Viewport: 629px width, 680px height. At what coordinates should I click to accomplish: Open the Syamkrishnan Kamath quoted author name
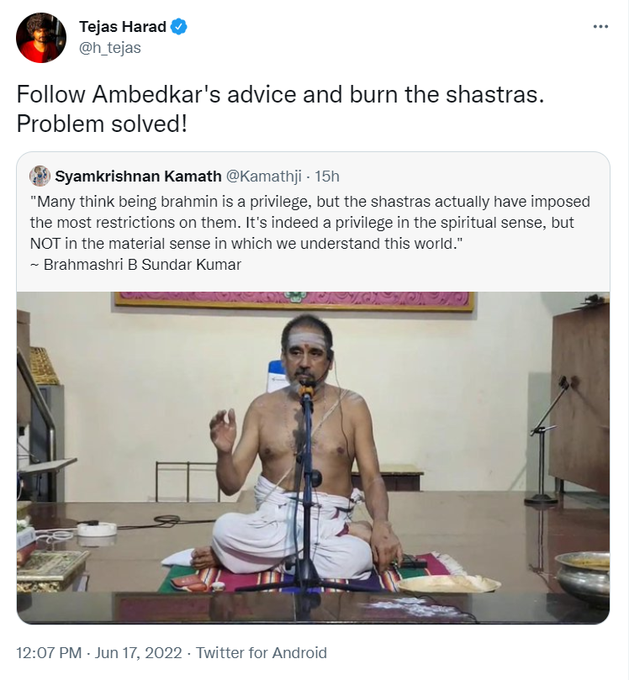(x=138, y=177)
